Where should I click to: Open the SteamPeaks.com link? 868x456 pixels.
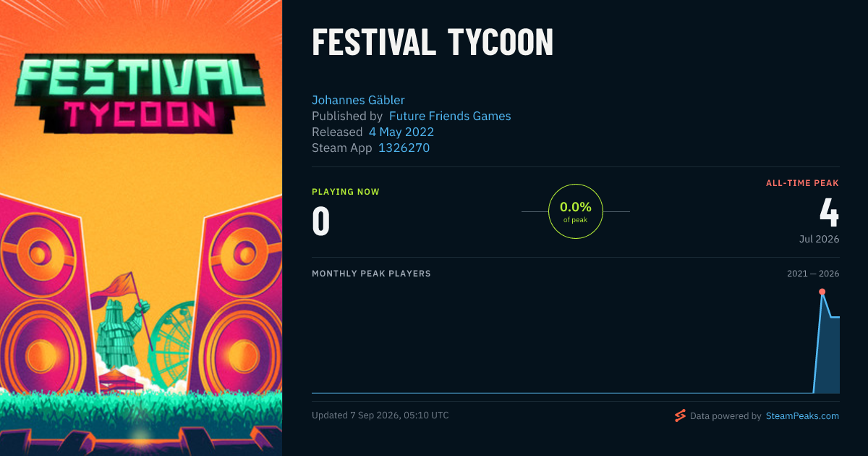click(x=802, y=416)
